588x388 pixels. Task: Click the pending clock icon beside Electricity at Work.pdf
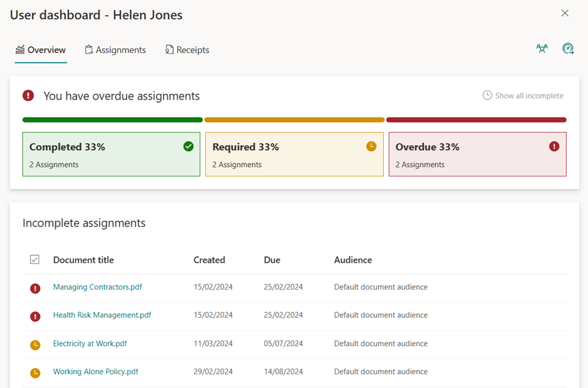(34, 344)
